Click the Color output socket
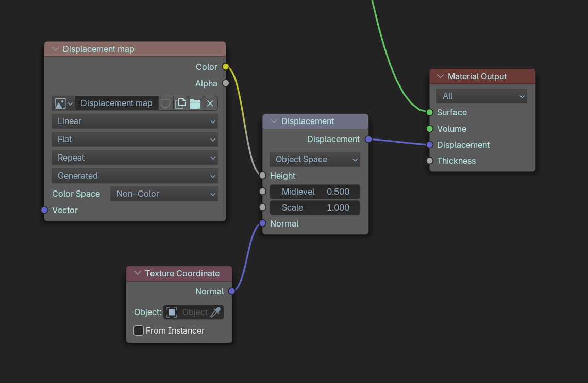This screenshot has height=383, width=588. (225, 67)
